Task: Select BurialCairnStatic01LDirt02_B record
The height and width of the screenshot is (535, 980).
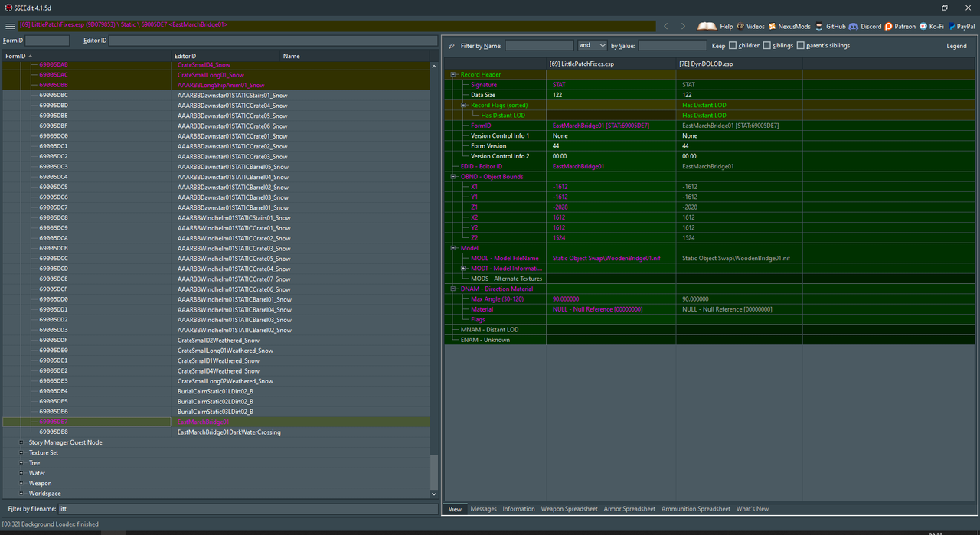Action: pyautogui.click(x=215, y=391)
